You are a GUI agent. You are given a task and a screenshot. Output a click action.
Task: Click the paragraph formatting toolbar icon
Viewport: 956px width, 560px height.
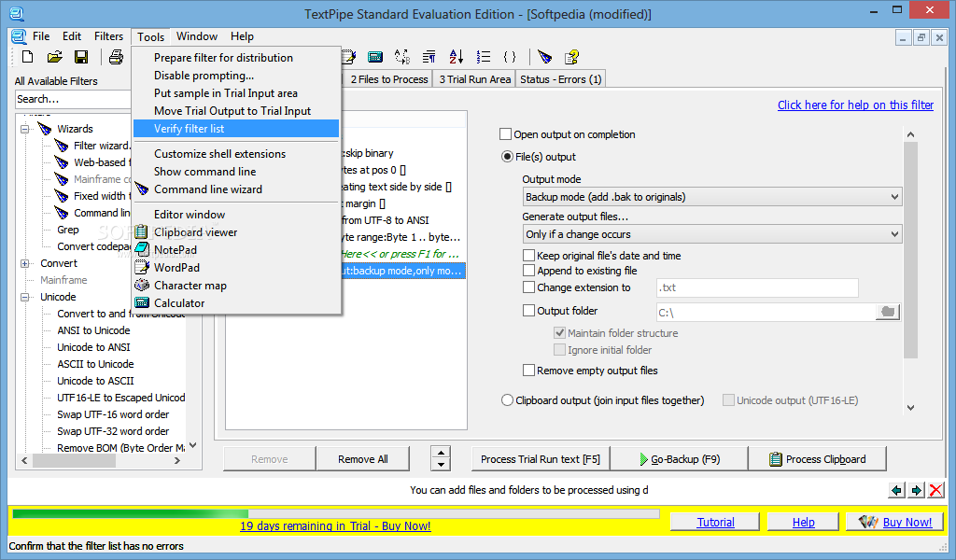pos(429,57)
